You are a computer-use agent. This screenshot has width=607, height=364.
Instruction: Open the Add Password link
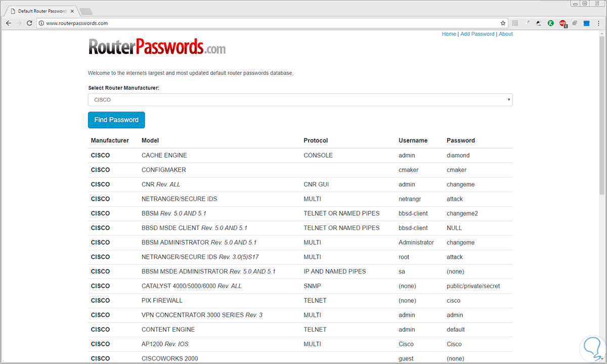(x=478, y=34)
